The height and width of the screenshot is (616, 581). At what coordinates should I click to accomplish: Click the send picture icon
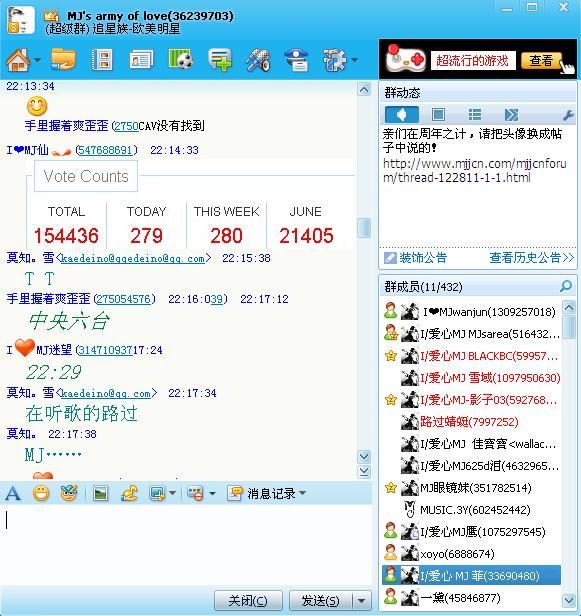pos(101,493)
